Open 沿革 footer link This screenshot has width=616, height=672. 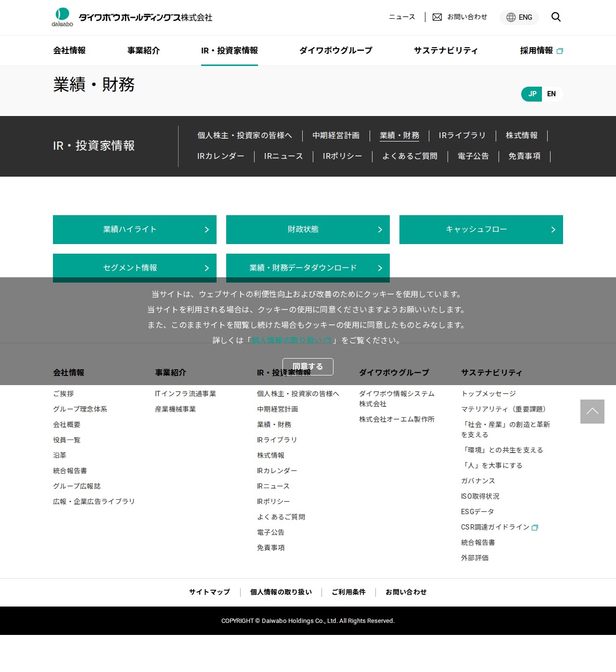60,455
